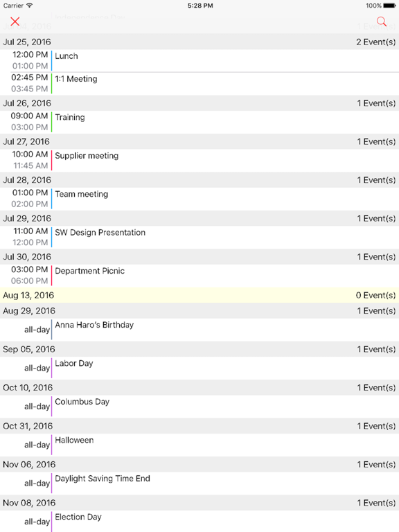Tap the Election Day event
399x532 pixels.
pyautogui.click(x=199, y=521)
